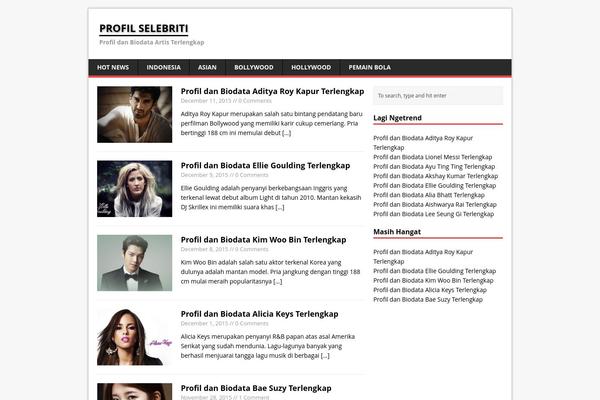Open the Ellie Goulding article headline
This screenshot has height=400, width=600.
click(x=265, y=165)
